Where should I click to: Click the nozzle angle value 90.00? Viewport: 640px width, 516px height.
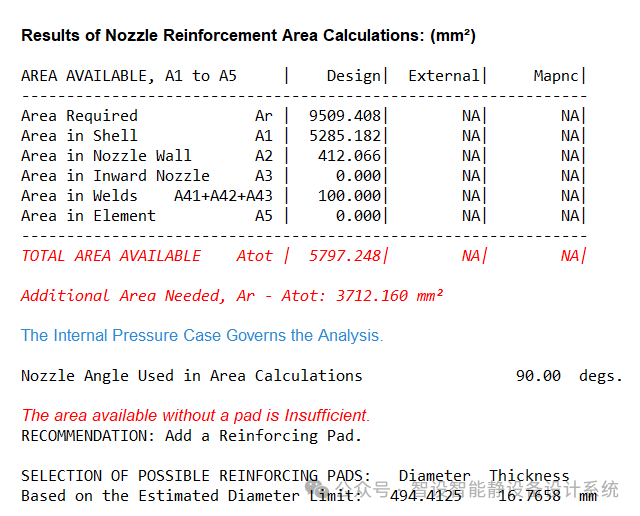point(538,376)
